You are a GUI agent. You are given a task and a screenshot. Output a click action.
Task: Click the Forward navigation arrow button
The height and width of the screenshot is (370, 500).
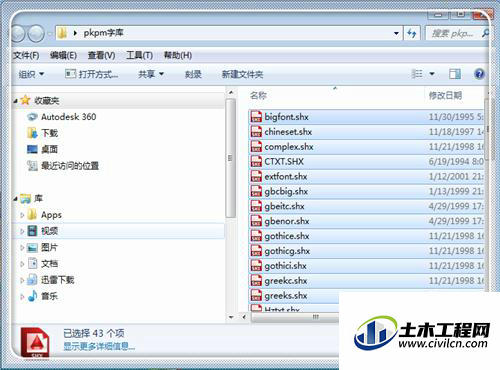(36, 33)
